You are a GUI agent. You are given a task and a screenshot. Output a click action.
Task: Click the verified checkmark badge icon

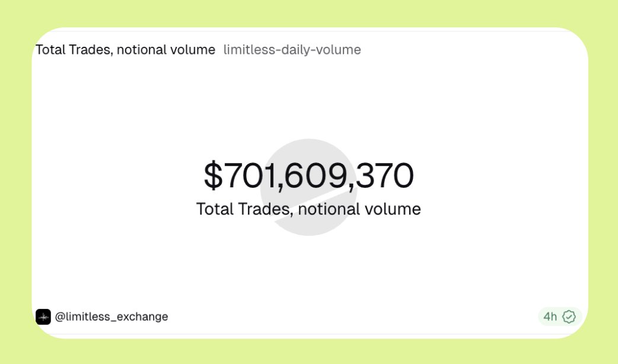[569, 317]
